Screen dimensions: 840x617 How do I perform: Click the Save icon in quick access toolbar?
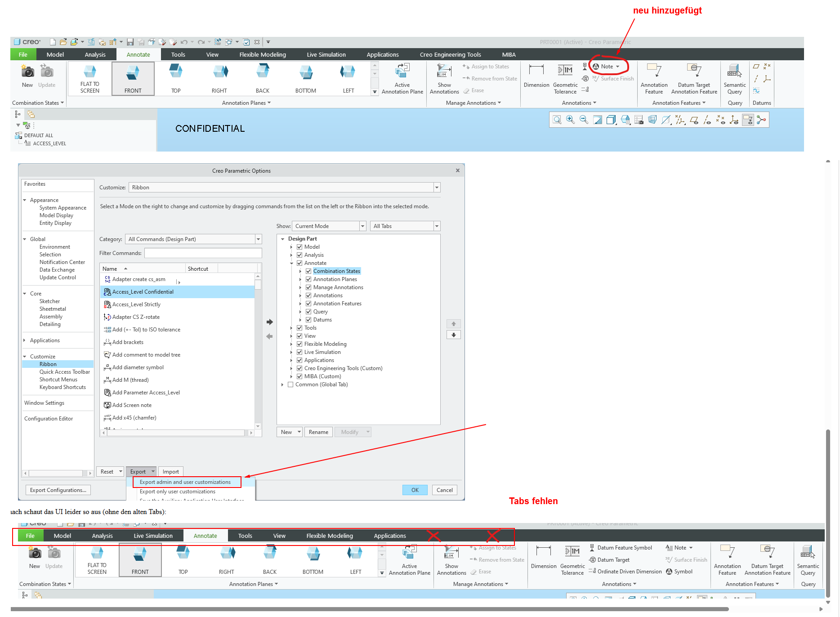click(130, 42)
